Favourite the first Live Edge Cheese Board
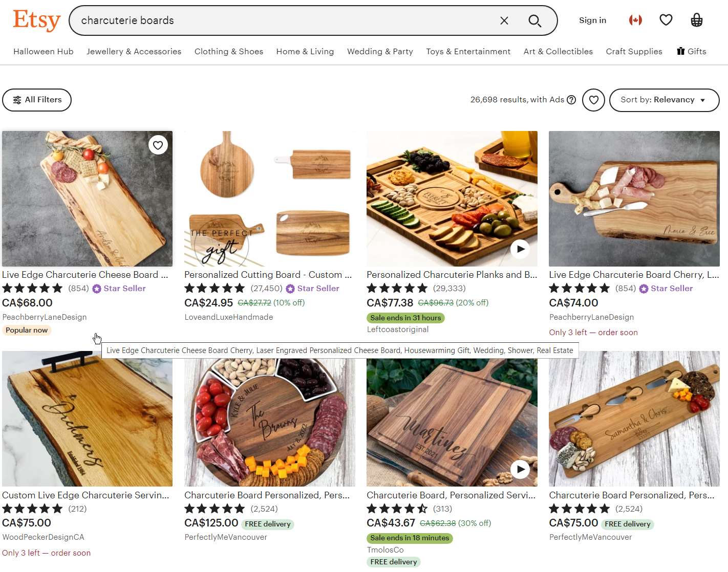The height and width of the screenshot is (572, 728). 158,145
